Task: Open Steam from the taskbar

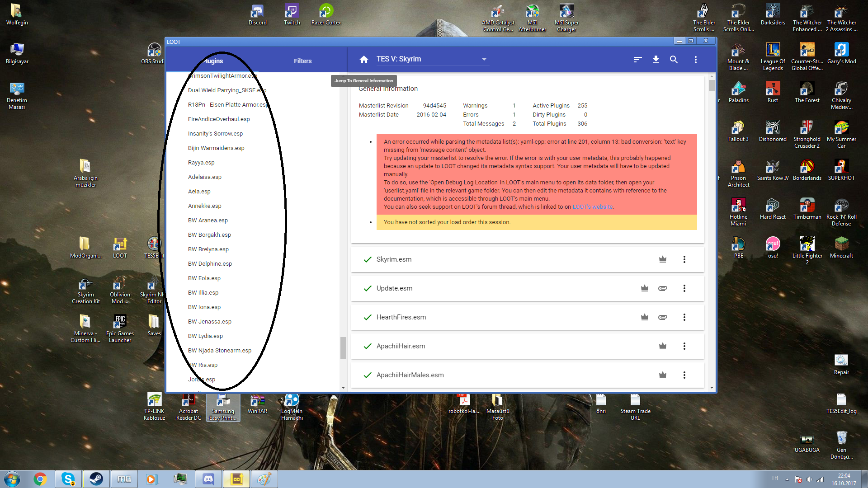Action: click(x=96, y=479)
